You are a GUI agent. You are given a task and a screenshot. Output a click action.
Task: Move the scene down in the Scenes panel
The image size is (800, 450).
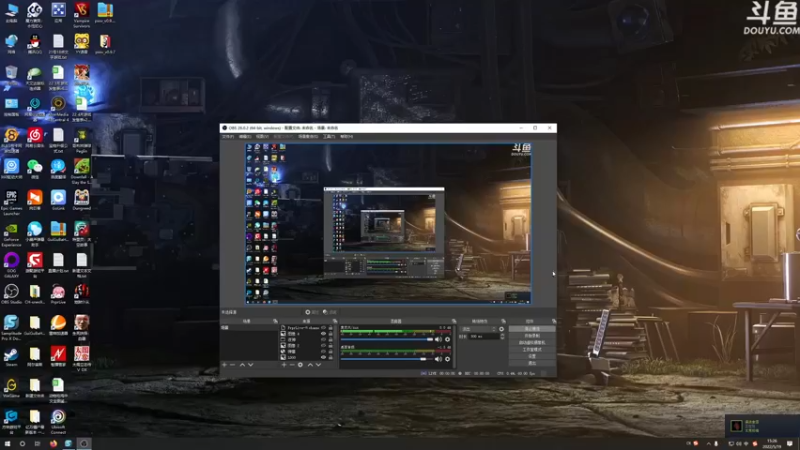[x=251, y=365]
